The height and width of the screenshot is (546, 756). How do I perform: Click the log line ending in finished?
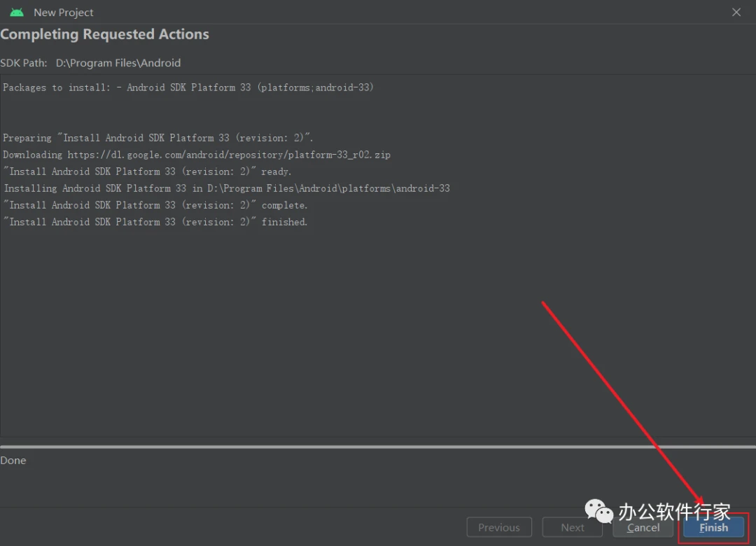[155, 222]
